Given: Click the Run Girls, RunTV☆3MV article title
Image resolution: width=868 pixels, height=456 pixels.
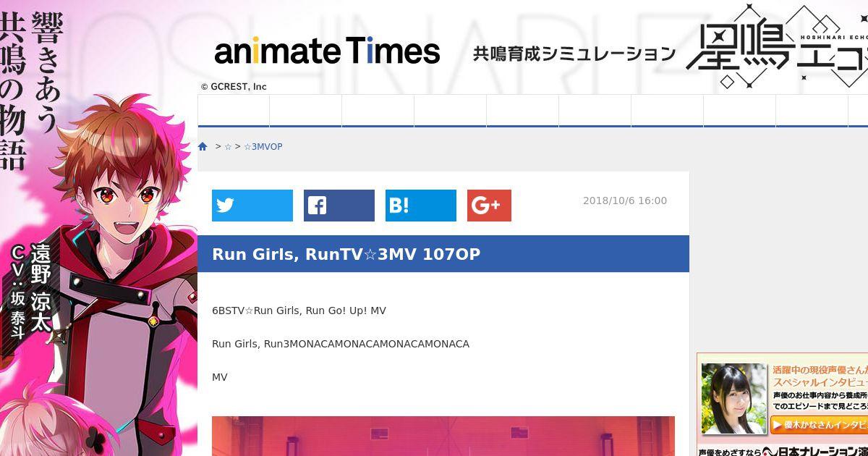Looking at the screenshot, I should (x=346, y=254).
